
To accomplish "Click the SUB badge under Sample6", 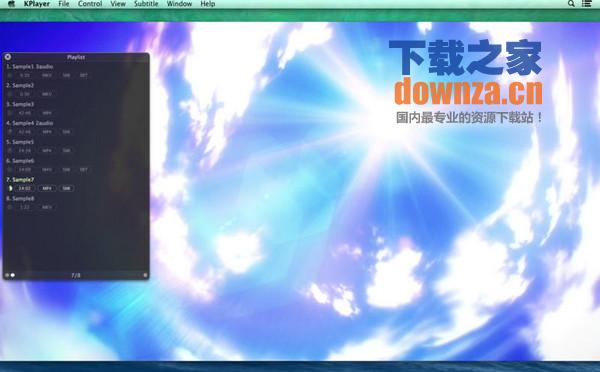I will [x=67, y=170].
